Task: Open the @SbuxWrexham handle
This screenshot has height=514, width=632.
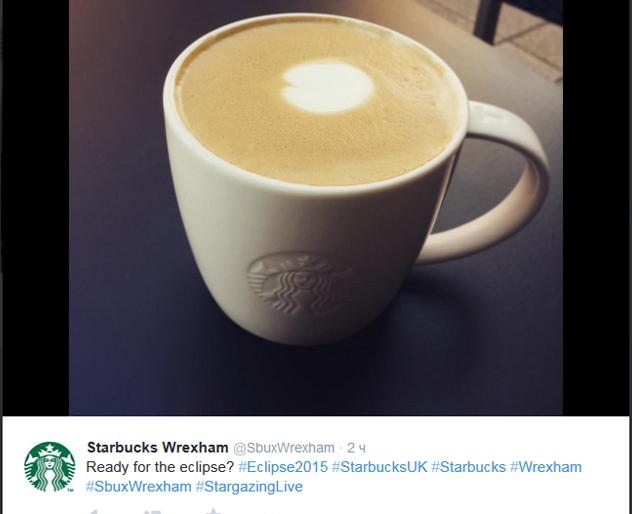Action: click(x=284, y=448)
